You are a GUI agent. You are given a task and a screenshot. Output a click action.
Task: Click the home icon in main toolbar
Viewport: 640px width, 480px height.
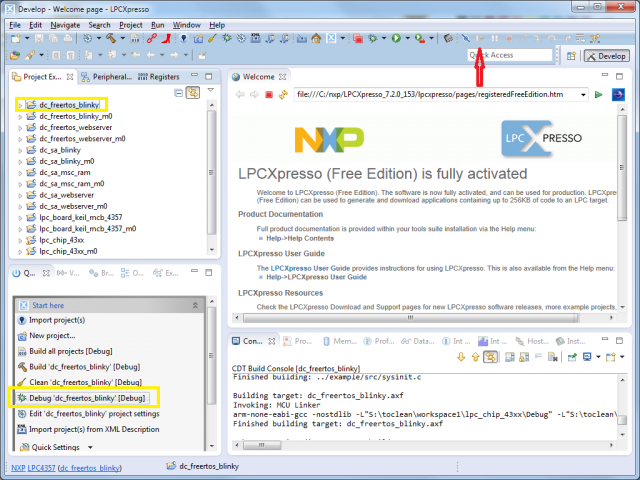(x=316, y=38)
